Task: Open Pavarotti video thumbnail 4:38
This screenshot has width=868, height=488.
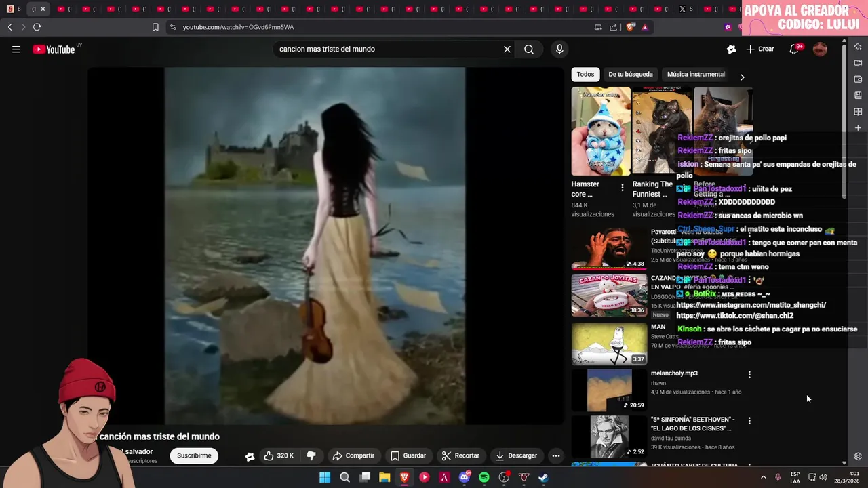Action: coord(609,248)
